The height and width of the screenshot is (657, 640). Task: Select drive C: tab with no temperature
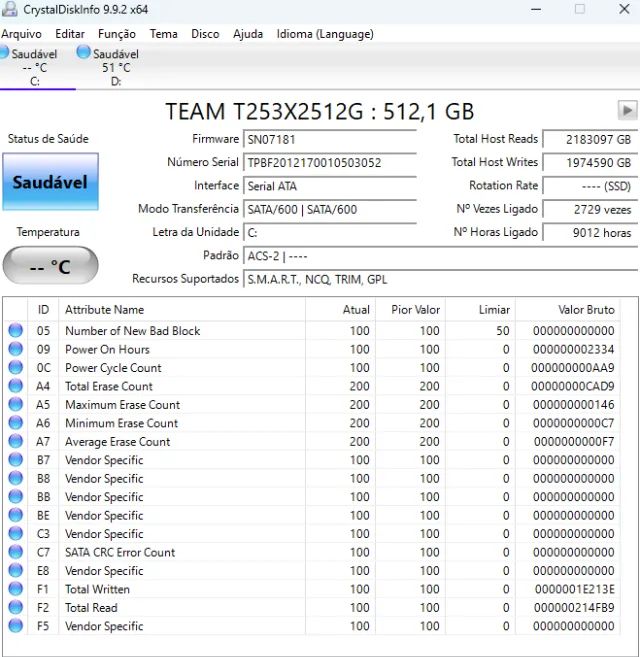tap(34, 67)
